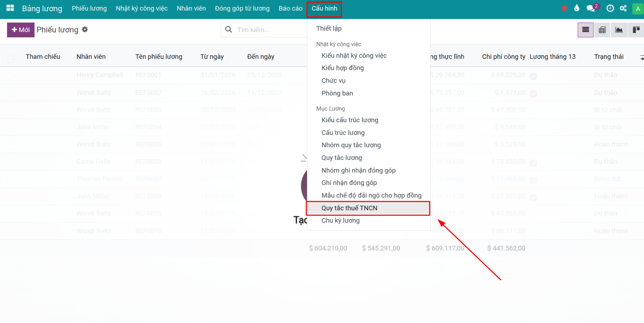Image resolution: width=644 pixels, height=323 pixels.
Task: Click the water drop icon in top bar
Action: (577, 8)
